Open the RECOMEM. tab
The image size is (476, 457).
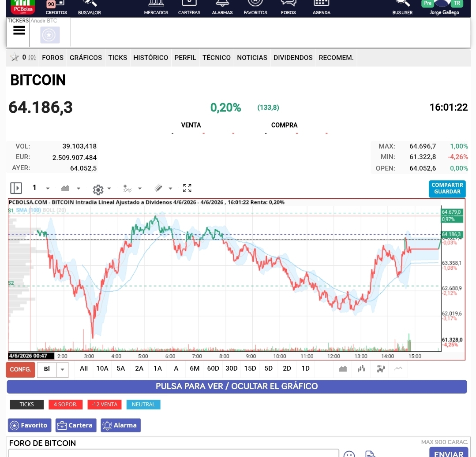(x=336, y=58)
